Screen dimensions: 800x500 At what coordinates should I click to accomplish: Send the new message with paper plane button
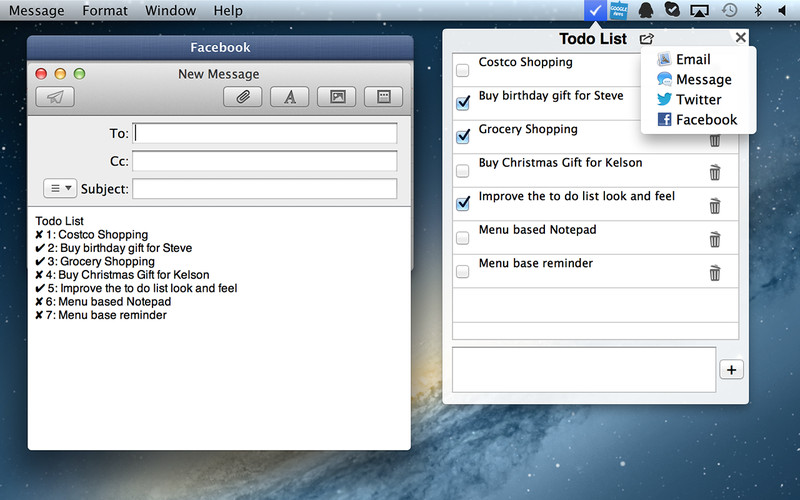pyautogui.click(x=55, y=97)
